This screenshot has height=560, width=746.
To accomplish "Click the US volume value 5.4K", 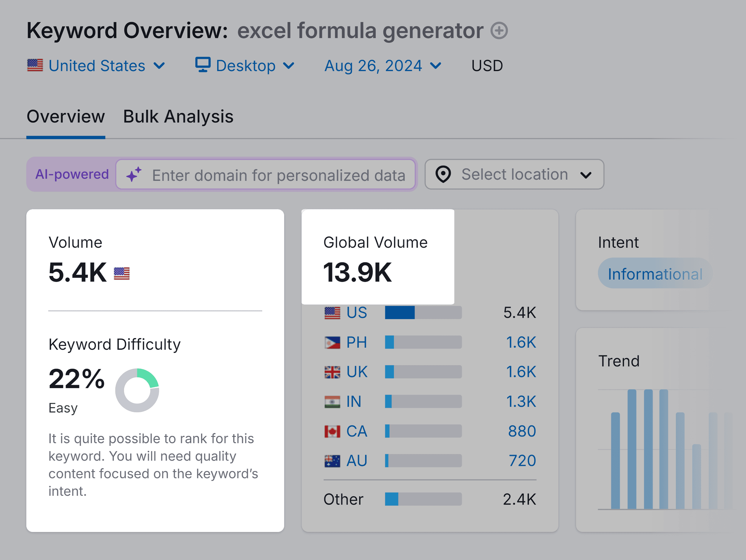I will pyautogui.click(x=520, y=313).
